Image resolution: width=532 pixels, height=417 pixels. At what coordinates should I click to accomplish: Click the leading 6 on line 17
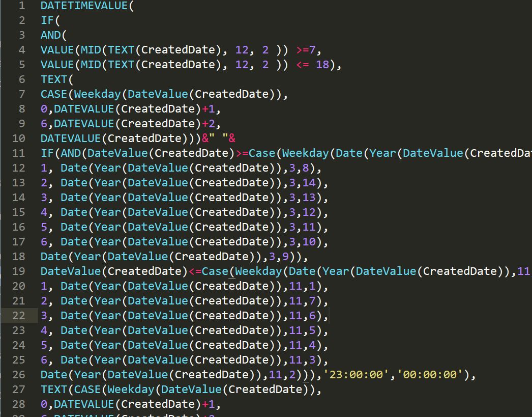(x=44, y=242)
